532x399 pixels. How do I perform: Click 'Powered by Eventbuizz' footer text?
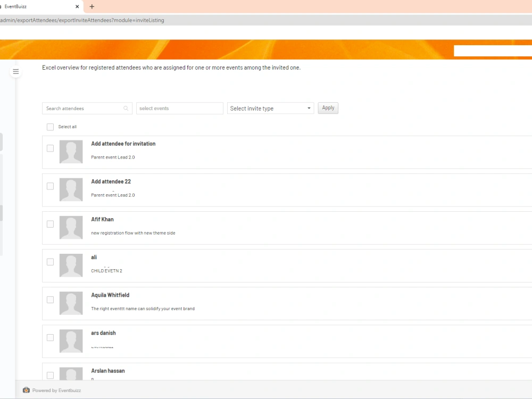57,390
